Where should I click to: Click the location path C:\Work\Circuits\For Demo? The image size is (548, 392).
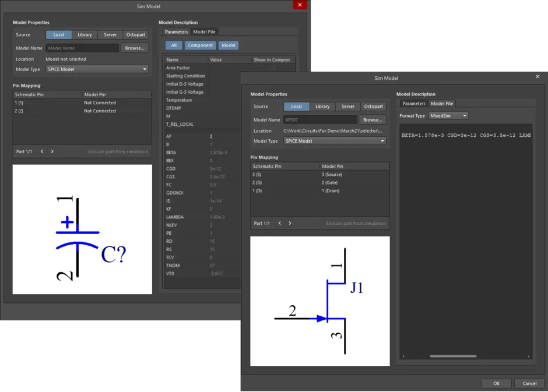pyautogui.click(x=333, y=131)
